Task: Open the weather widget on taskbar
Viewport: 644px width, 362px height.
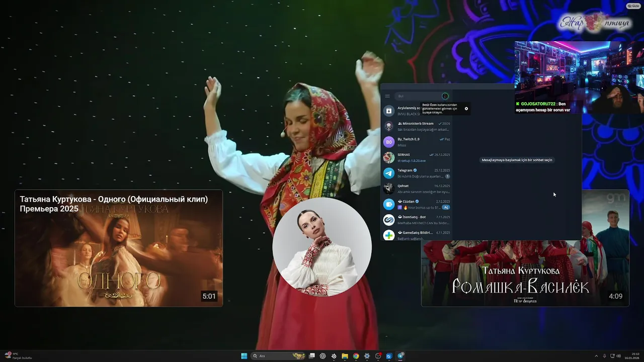Action: (18, 356)
